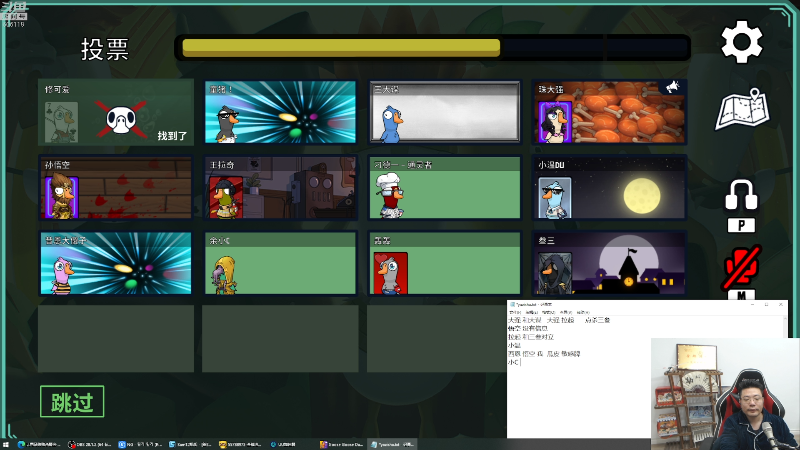Open the settings gear icon
The height and width of the screenshot is (450, 800).
pos(741,42)
